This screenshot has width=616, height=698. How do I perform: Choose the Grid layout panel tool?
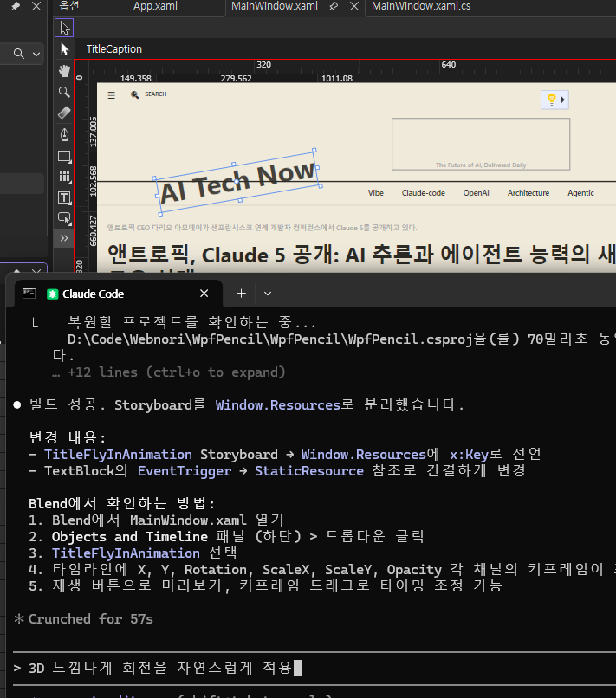tap(64, 177)
